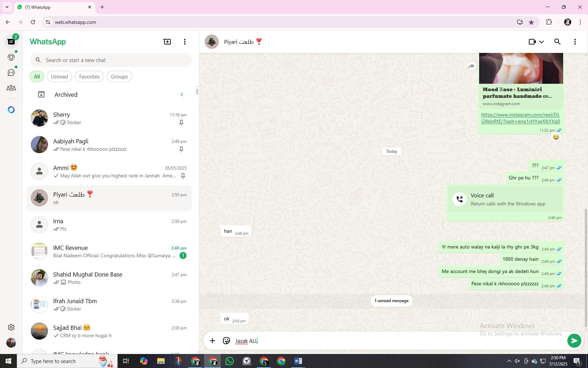Click the conversation scrollbar
The height and width of the screenshot is (368, 588).
pos(586,268)
